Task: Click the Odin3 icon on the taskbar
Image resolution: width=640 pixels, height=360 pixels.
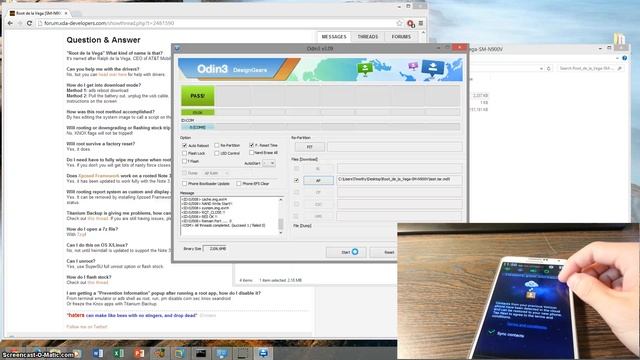Action: click(x=263, y=353)
